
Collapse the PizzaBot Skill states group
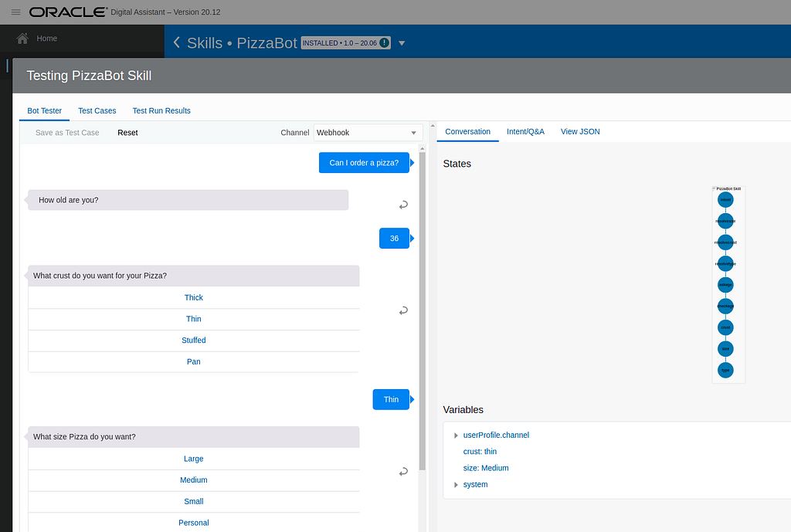click(x=715, y=188)
